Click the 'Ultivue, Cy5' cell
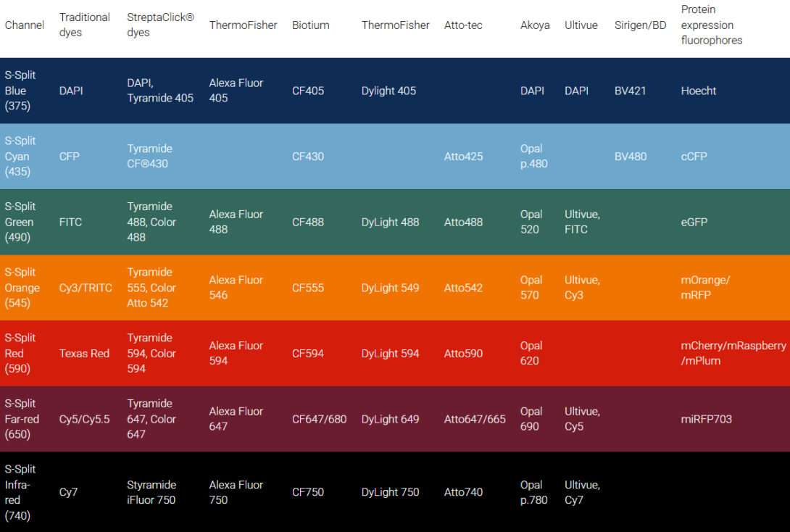 tap(582, 419)
